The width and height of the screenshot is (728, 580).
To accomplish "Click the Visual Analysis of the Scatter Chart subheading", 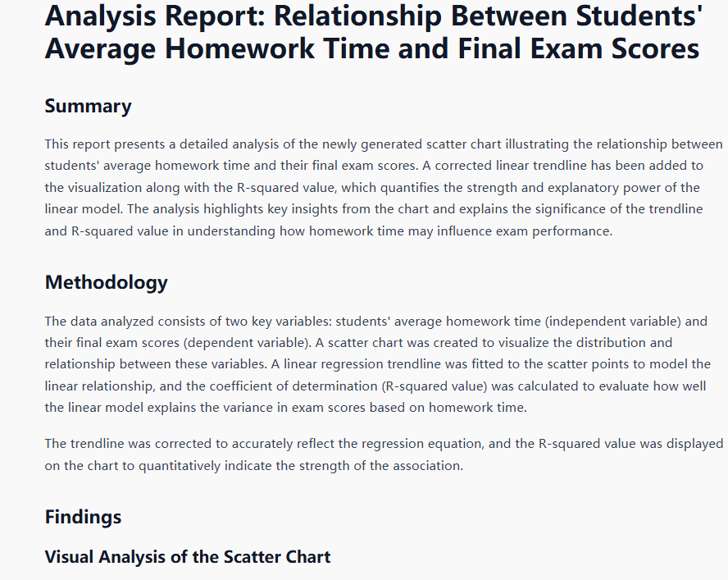I will click(187, 557).
